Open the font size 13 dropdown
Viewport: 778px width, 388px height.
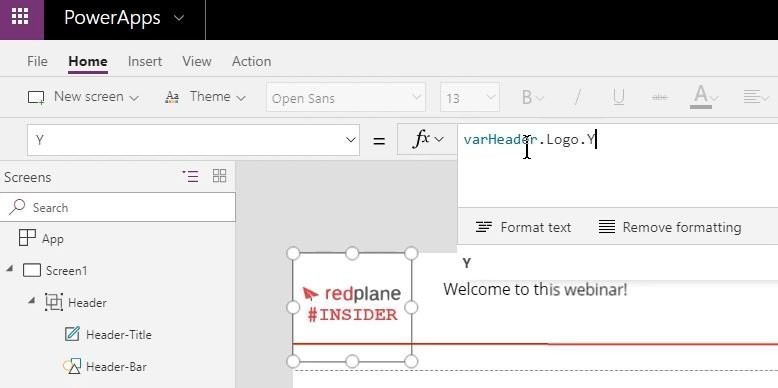click(469, 97)
